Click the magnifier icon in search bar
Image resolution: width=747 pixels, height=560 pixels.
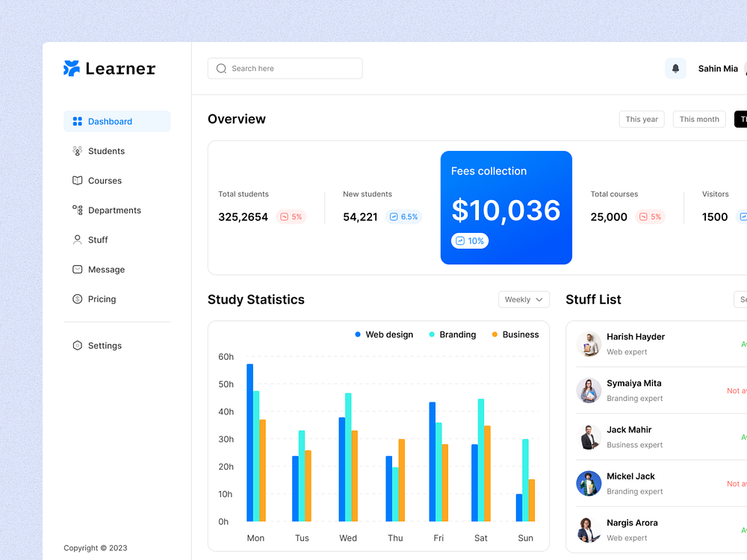pos(221,69)
